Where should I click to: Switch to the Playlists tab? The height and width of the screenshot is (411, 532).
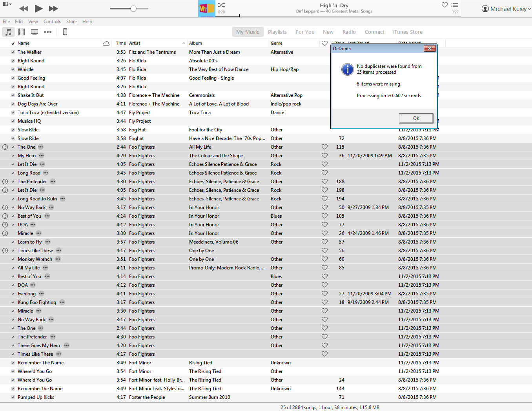coord(277,32)
